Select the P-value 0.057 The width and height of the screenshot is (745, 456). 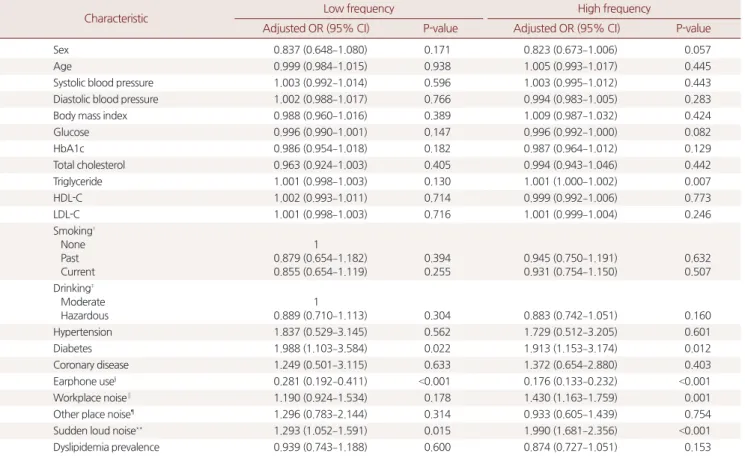[x=697, y=50]
